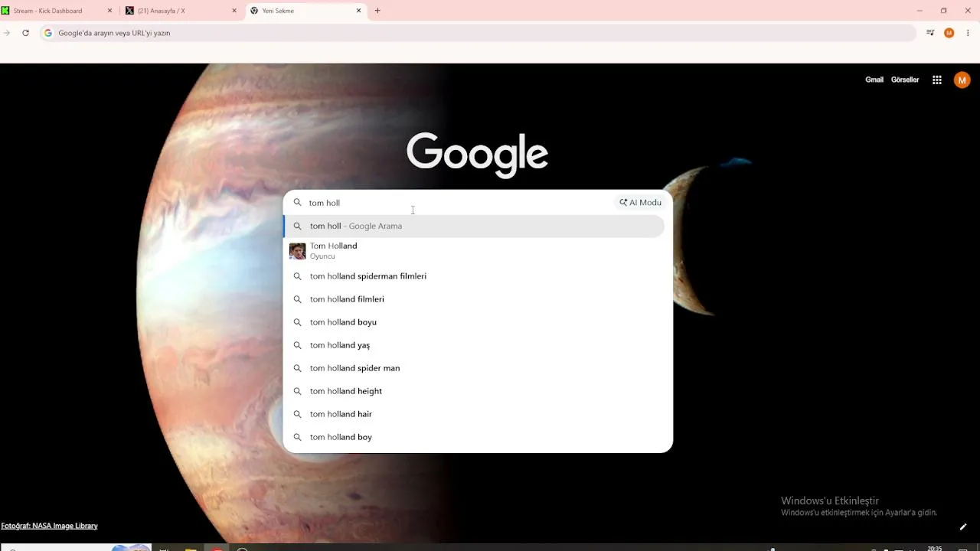Image resolution: width=980 pixels, height=551 pixels.
Task: Minimize the Chrome window
Action: click(x=920, y=11)
